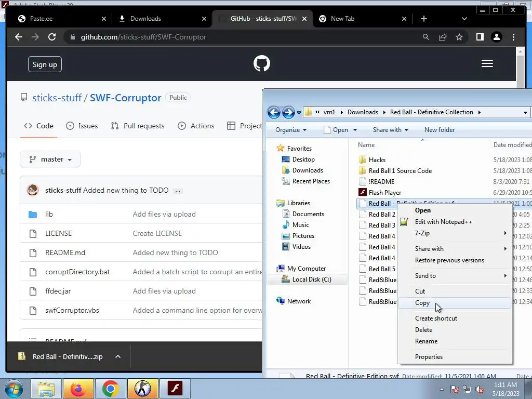This screenshot has width=532, height=399.
Task: Click Chrome address bar URL
Action: tap(143, 37)
